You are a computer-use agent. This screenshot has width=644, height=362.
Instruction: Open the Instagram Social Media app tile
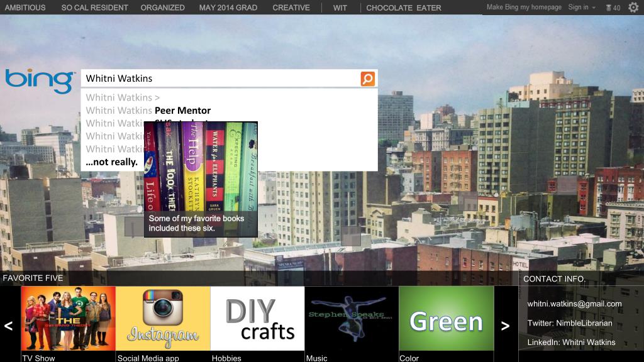click(x=163, y=319)
